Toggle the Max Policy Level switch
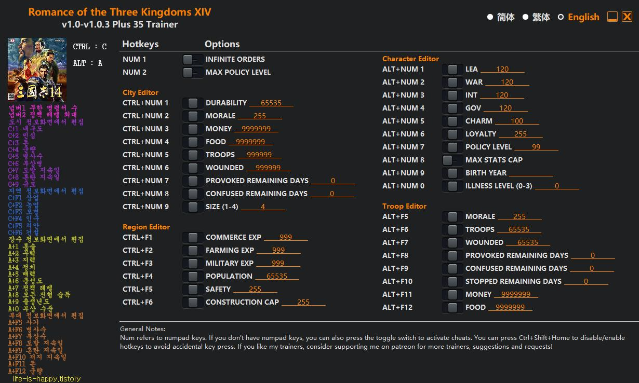The image size is (639, 383). point(192,73)
